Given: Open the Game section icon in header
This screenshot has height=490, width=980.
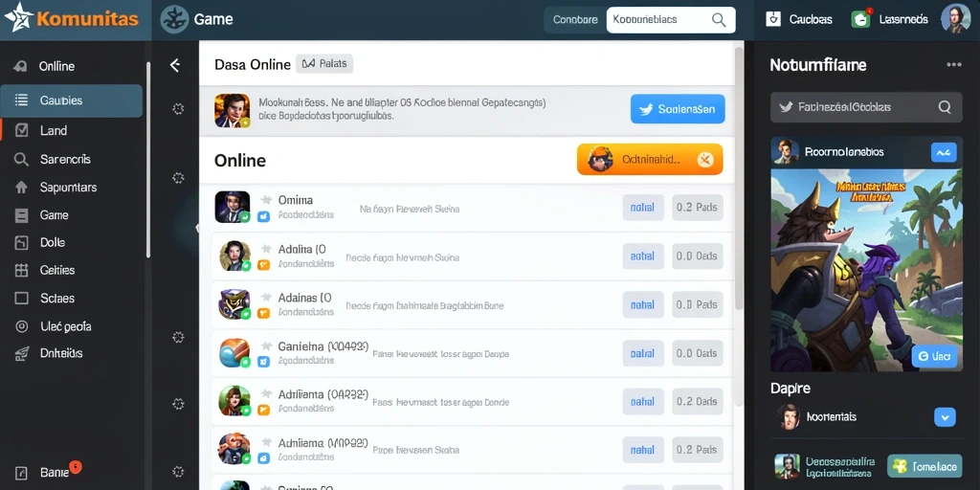Looking at the screenshot, I should [174, 19].
